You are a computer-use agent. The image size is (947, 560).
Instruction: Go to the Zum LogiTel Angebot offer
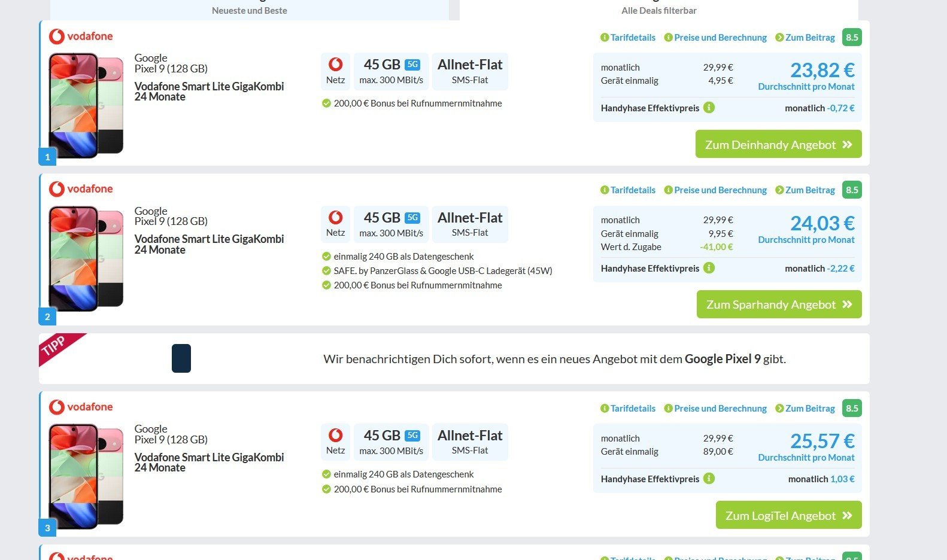coord(788,515)
